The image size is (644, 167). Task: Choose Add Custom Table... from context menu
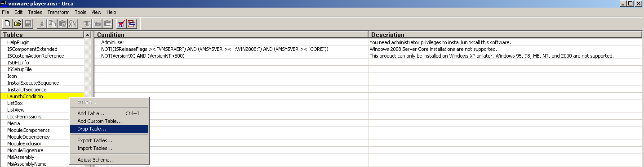(109, 121)
